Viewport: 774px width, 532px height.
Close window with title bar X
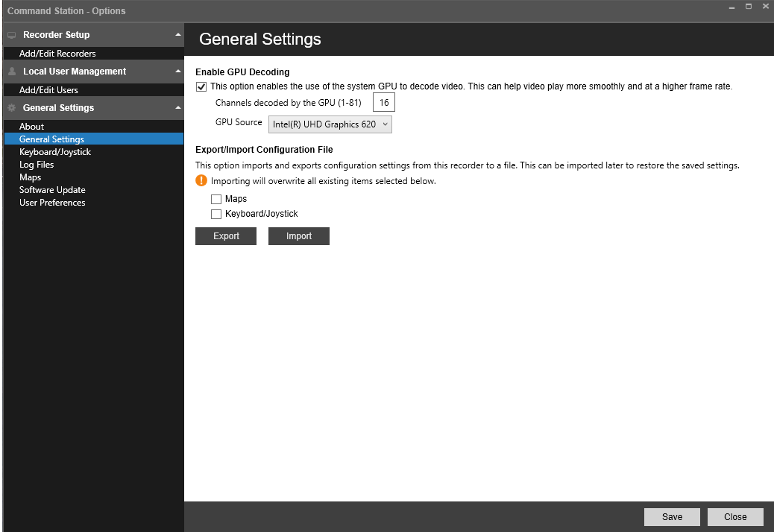766,7
